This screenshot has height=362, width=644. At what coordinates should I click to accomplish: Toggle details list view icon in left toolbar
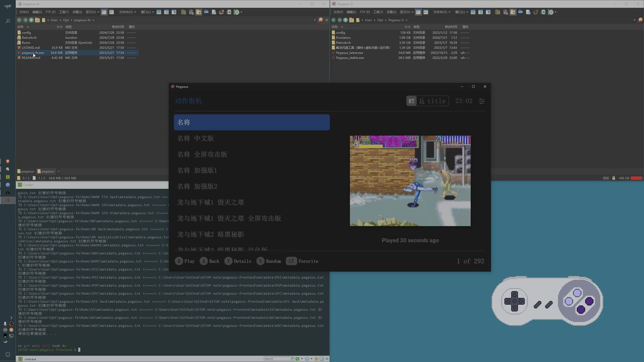104,12
